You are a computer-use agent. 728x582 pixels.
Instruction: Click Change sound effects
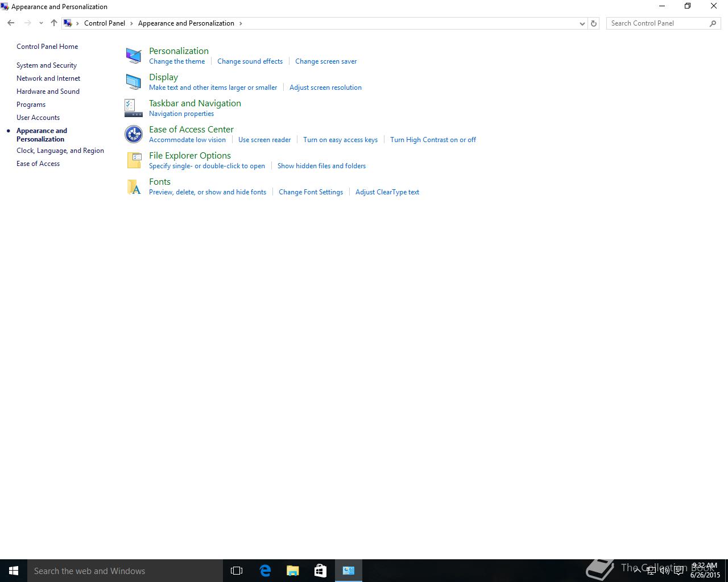click(250, 61)
